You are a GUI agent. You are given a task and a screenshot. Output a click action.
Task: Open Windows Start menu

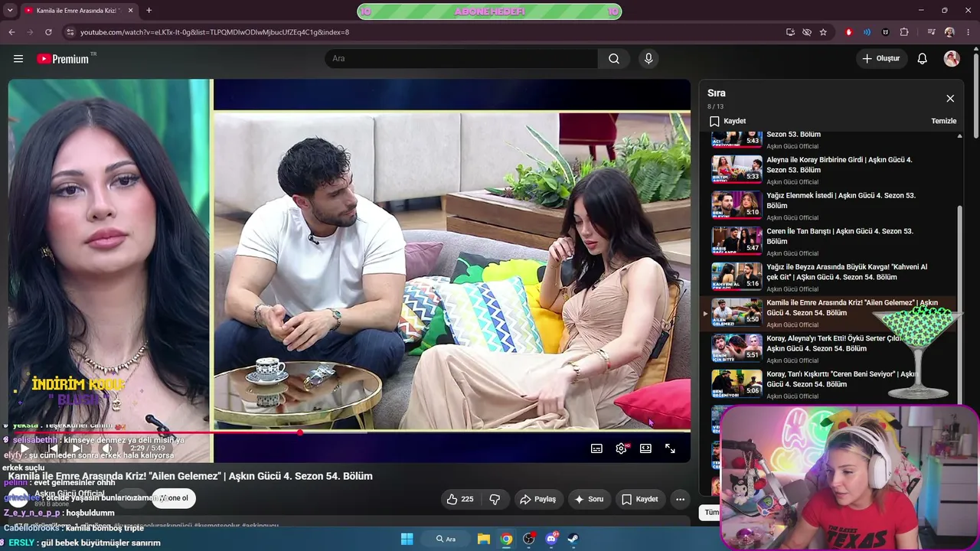(407, 539)
